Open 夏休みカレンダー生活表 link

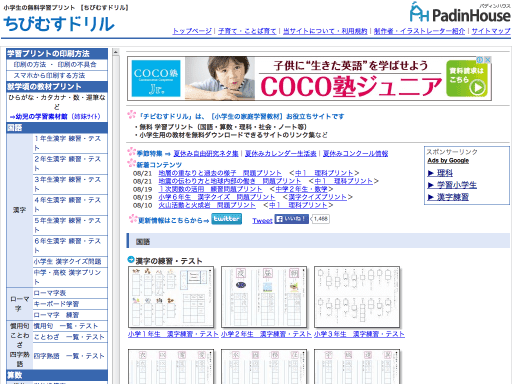point(281,153)
